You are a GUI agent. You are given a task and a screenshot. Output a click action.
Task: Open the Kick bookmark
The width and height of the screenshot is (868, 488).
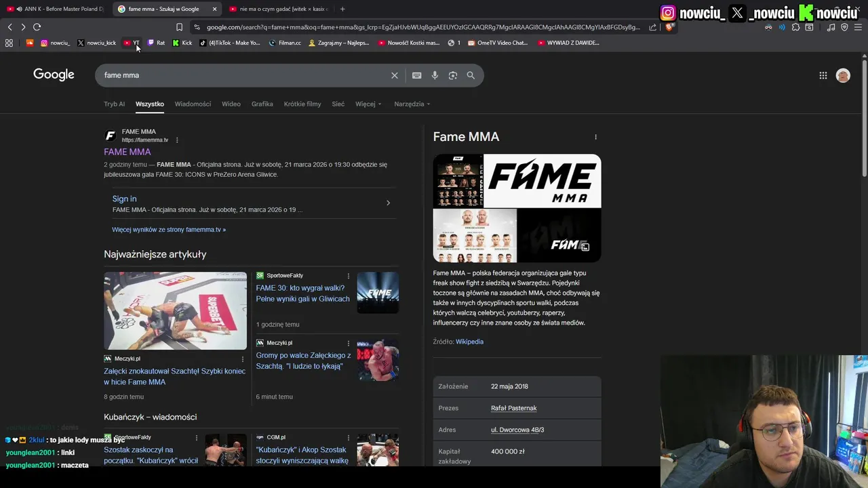coord(182,43)
